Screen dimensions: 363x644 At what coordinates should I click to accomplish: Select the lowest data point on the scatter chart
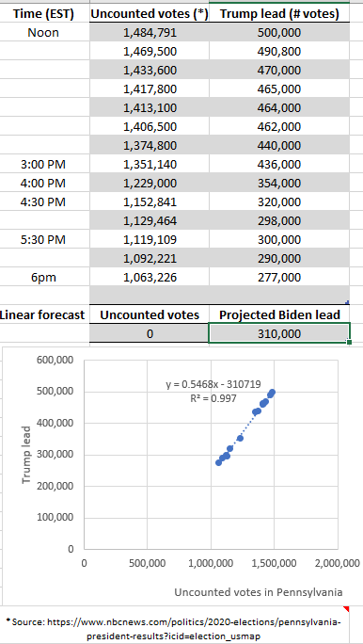218,462
